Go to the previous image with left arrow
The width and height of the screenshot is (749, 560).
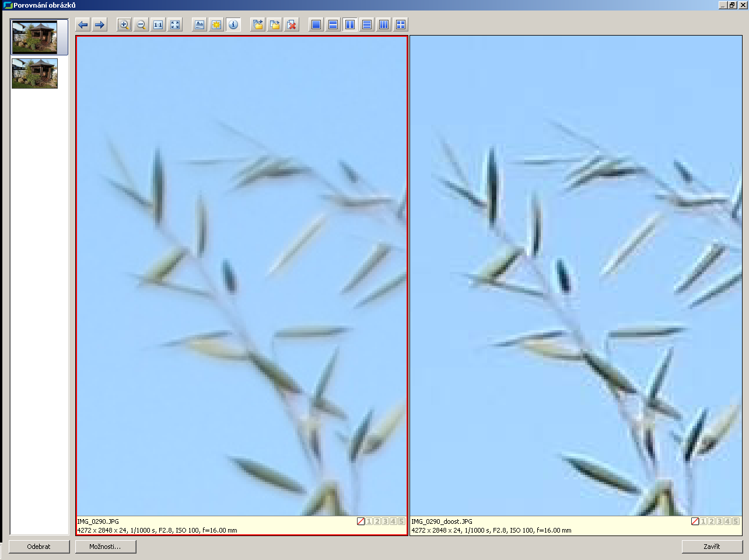[83, 24]
